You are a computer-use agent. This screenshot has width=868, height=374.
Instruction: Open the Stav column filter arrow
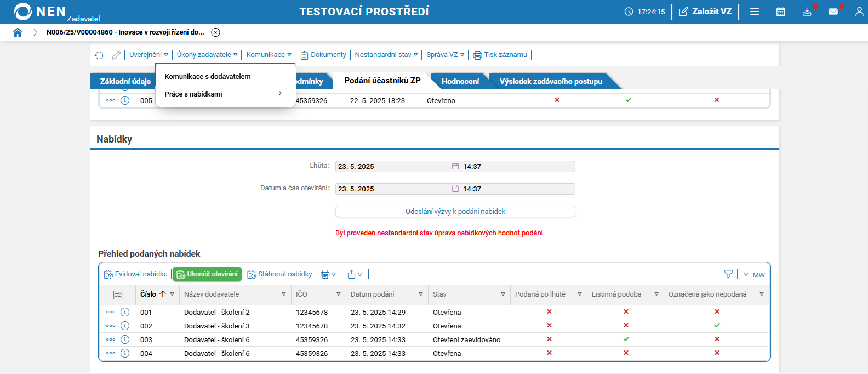tap(503, 294)
